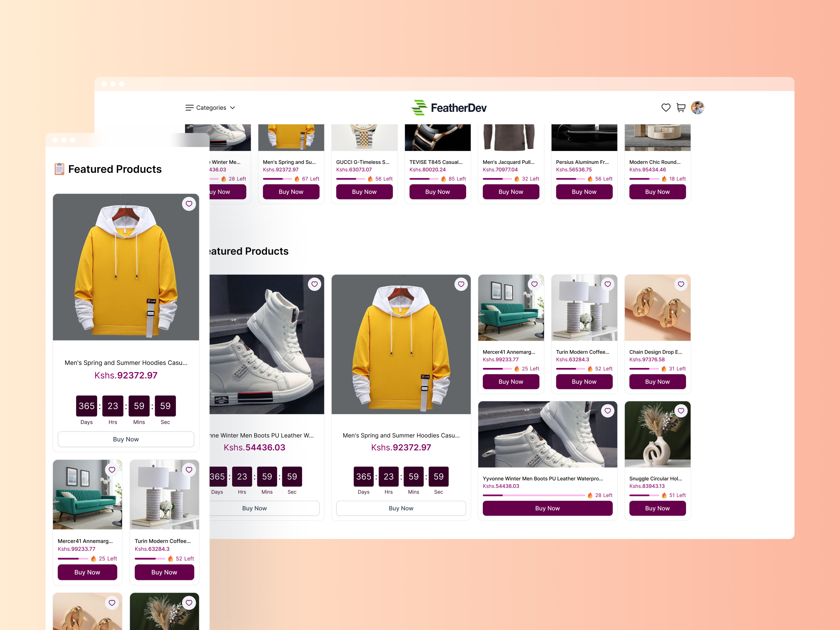Image resolution: width=840 pixels, height=630 pixels.
Task: Open green sofa image in desktop window
Action: point(511,308)
